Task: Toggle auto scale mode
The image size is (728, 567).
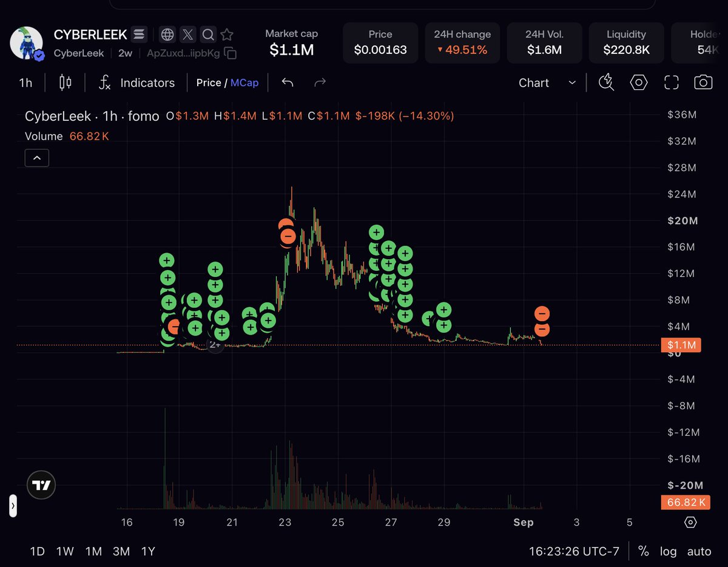Action: coord(699,551)
